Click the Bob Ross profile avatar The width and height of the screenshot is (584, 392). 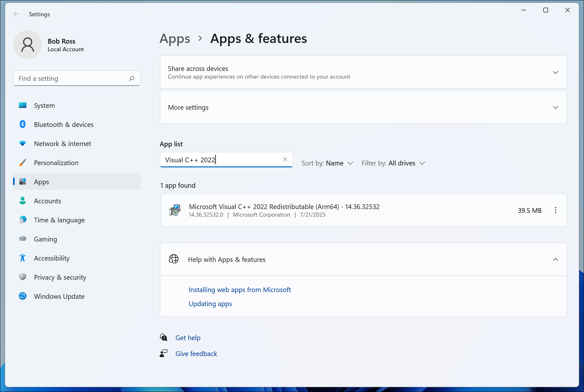(28, 45)
